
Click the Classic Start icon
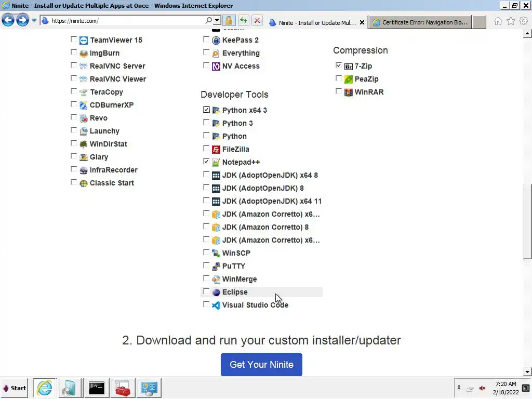84,183
